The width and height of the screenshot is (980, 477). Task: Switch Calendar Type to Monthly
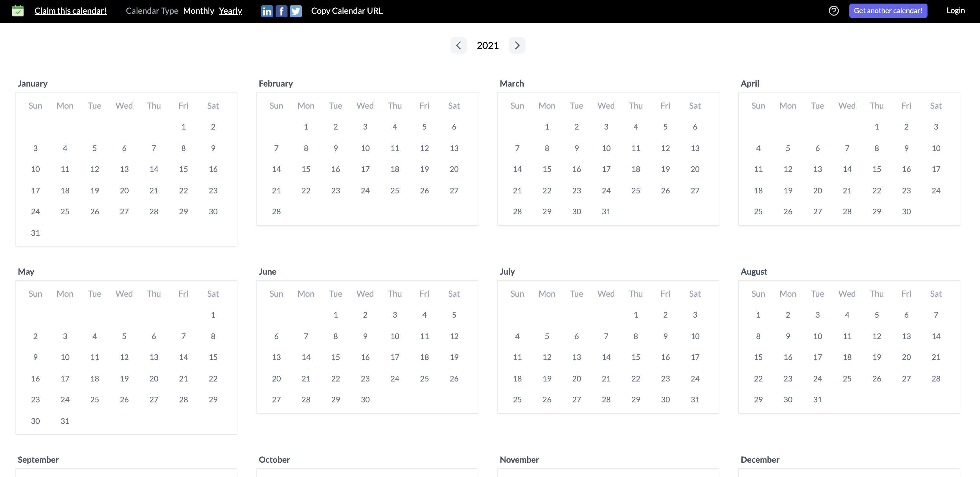point(199,11)
